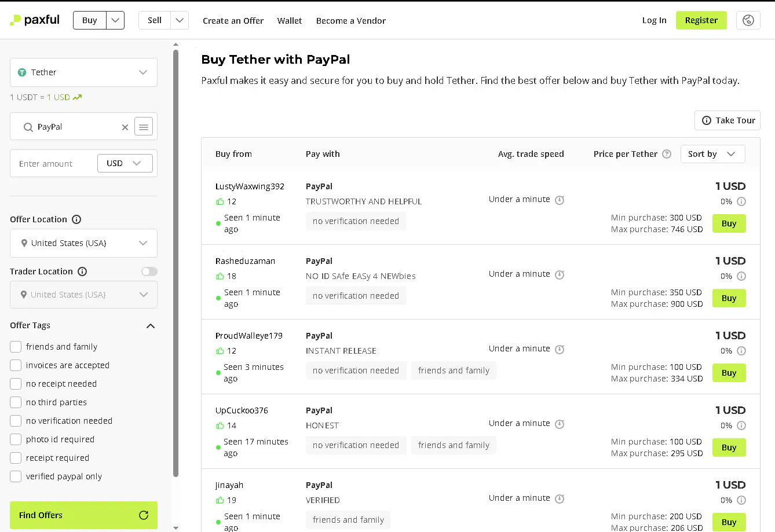The width and height of the screenshot is (775, 532).
Task: Click margin info icon for ProudWalleye179 offer
Action: point(741,351)
